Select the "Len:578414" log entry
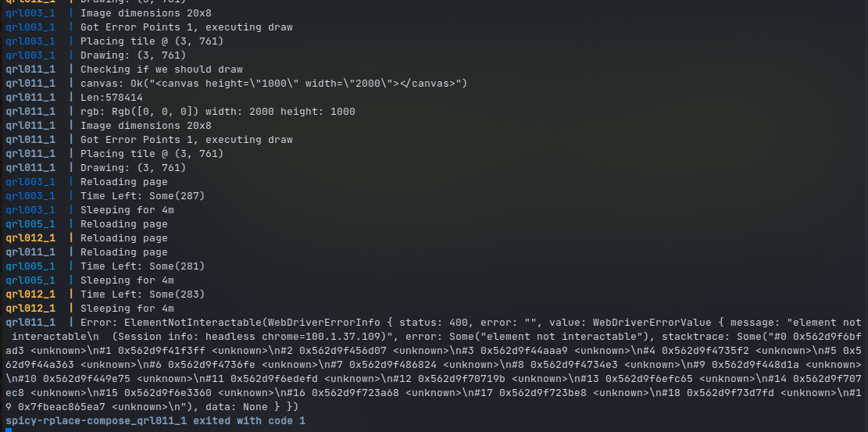Viewport: 868px width, 432px height. [112, 98]
